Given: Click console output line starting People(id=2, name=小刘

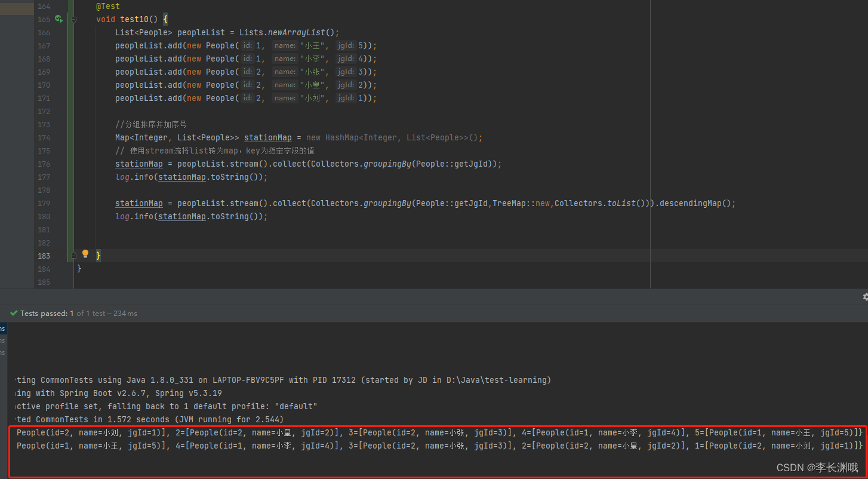Looking at the screenshot, I should coord(439,432).
